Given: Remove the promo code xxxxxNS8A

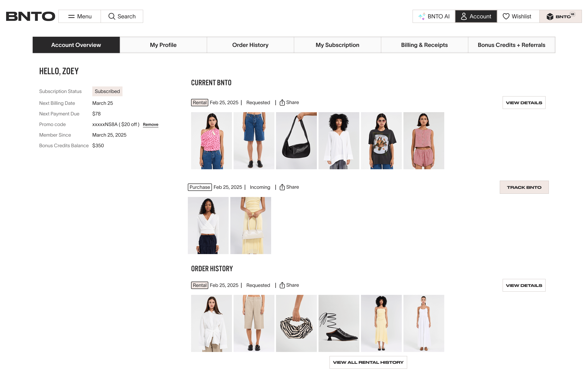Looking at the screenshot, I should click(x=150, y=124).
